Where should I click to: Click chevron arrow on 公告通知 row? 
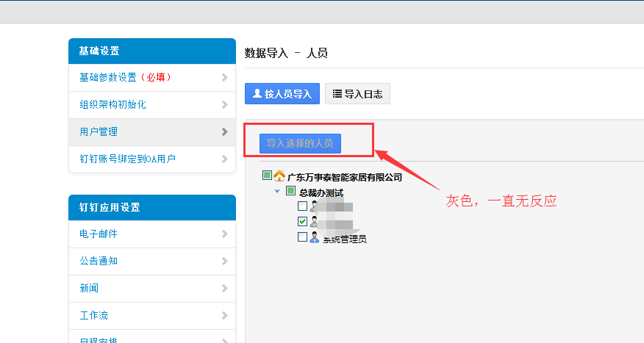(225, 261)
